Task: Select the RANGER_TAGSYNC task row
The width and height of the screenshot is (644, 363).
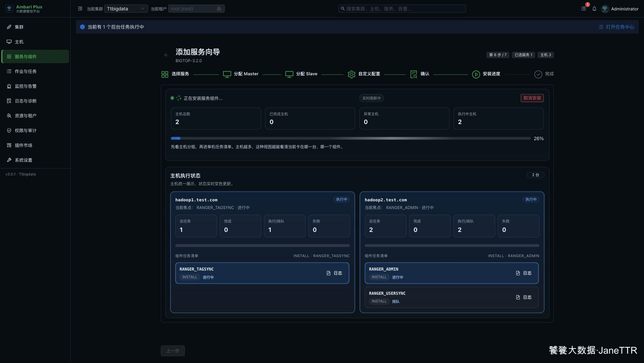Action: point(262,273)
